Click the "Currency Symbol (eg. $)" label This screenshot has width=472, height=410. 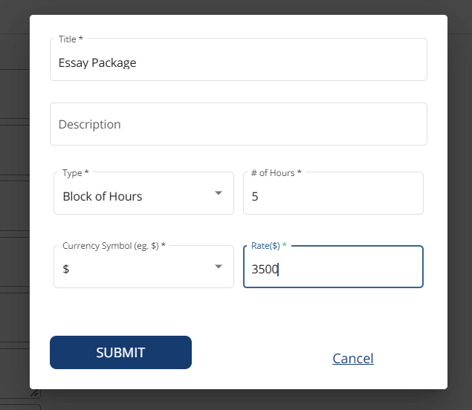tap(114, 246)
